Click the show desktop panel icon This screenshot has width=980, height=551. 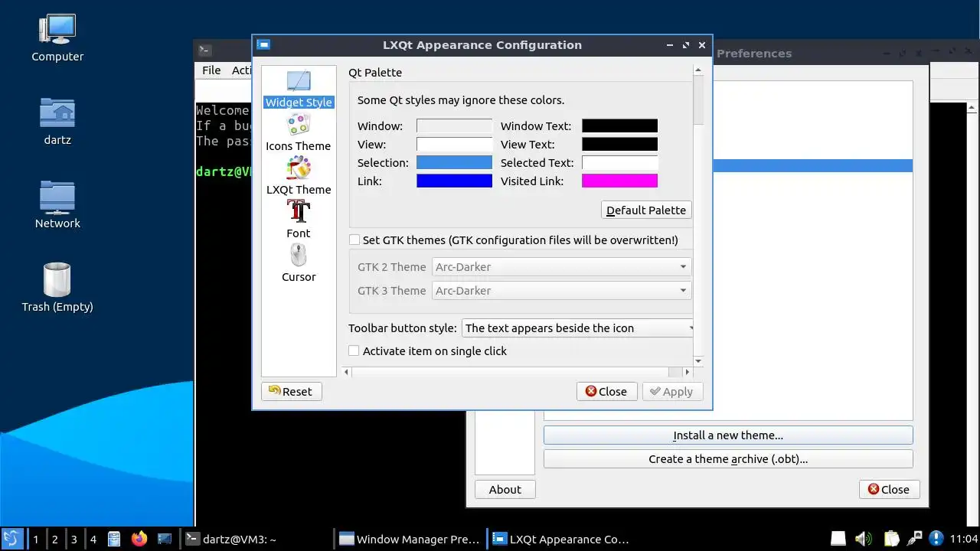coord(164,539)
